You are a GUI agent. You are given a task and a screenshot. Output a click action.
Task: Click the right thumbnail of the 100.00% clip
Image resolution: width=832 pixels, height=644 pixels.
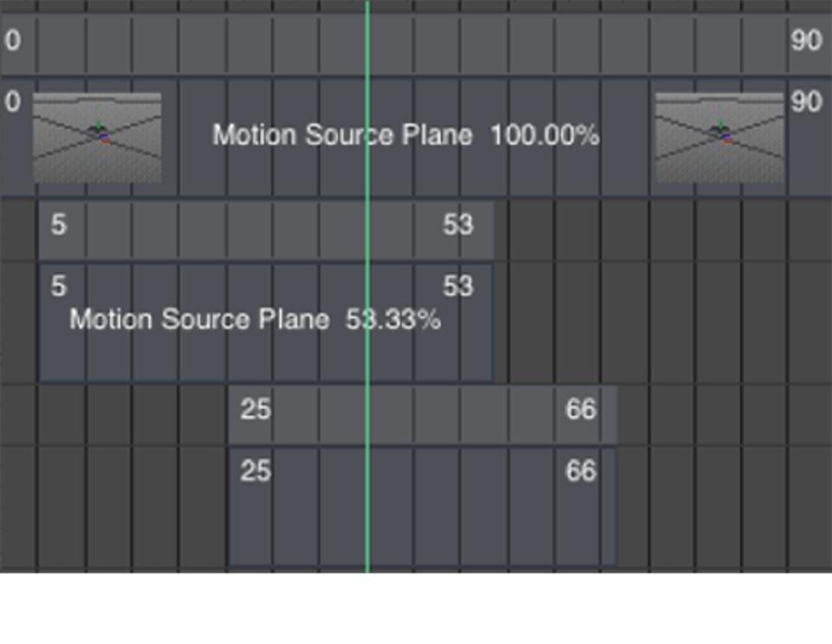pyautogui.click(x=718, y=137)
